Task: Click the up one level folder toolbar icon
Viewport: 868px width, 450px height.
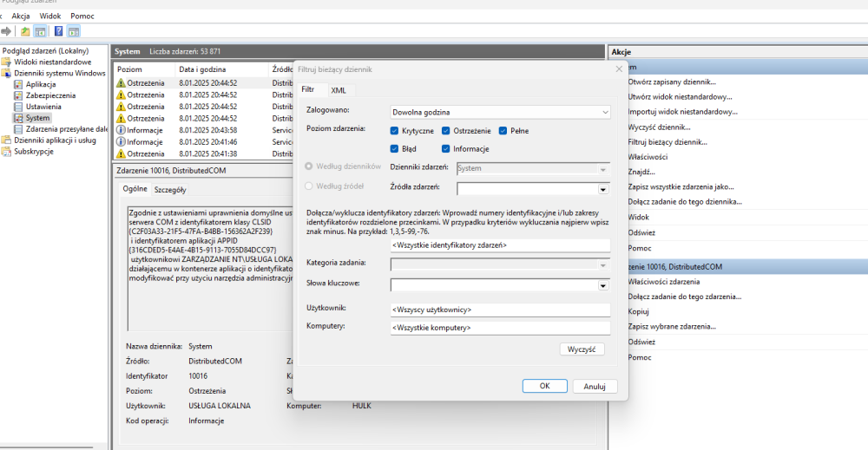Action: coord(26,31)
